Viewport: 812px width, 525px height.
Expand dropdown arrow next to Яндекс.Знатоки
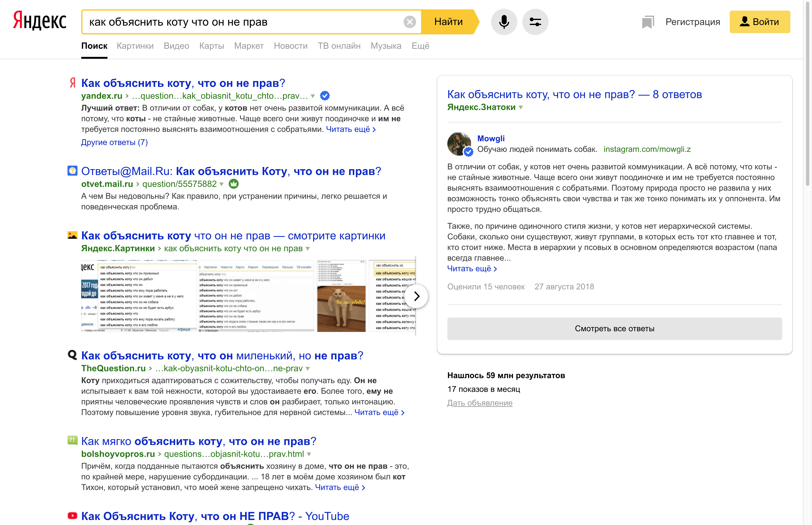(x=521, y=107)
